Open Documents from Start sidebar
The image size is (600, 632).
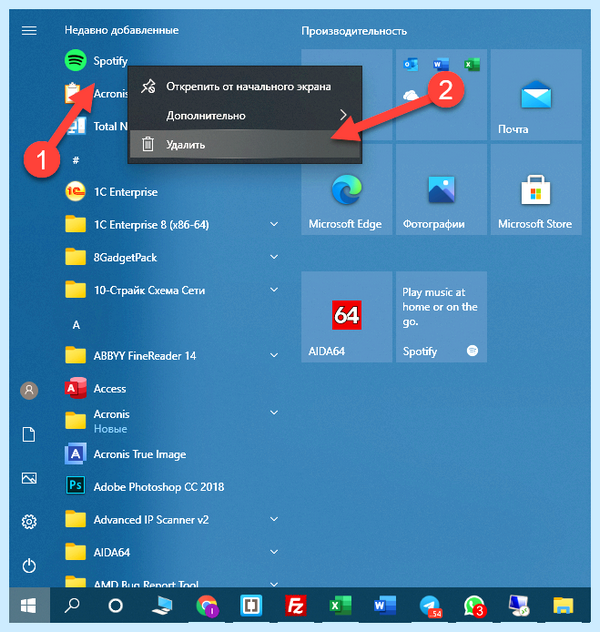click(29, 434)
